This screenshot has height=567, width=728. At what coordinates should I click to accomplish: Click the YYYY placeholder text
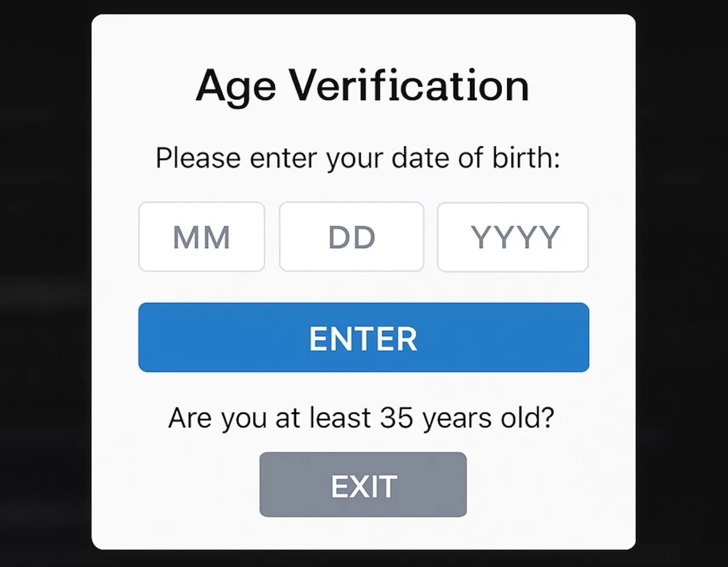(x=515, y=238)
